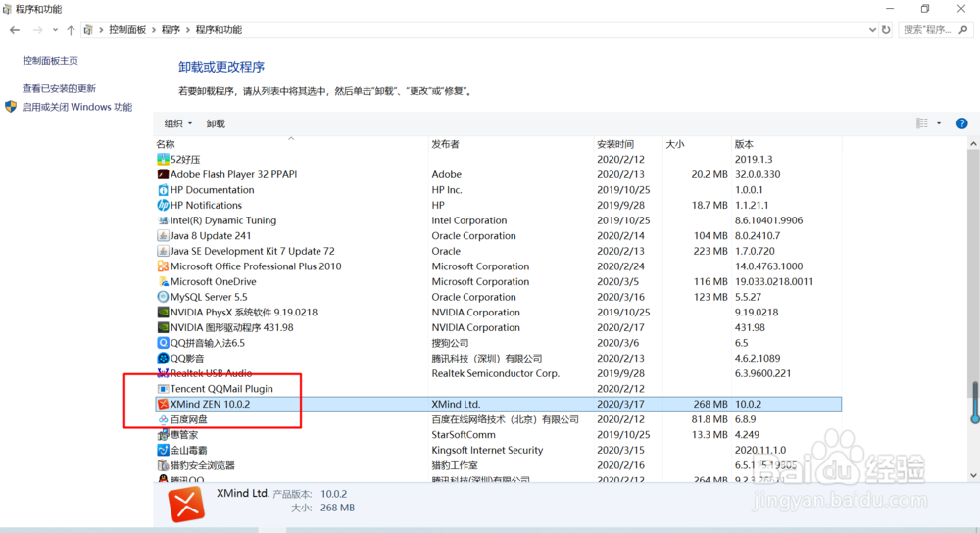
Task: Open the recent locations dropdown arrow
Action: coord(55,30)
